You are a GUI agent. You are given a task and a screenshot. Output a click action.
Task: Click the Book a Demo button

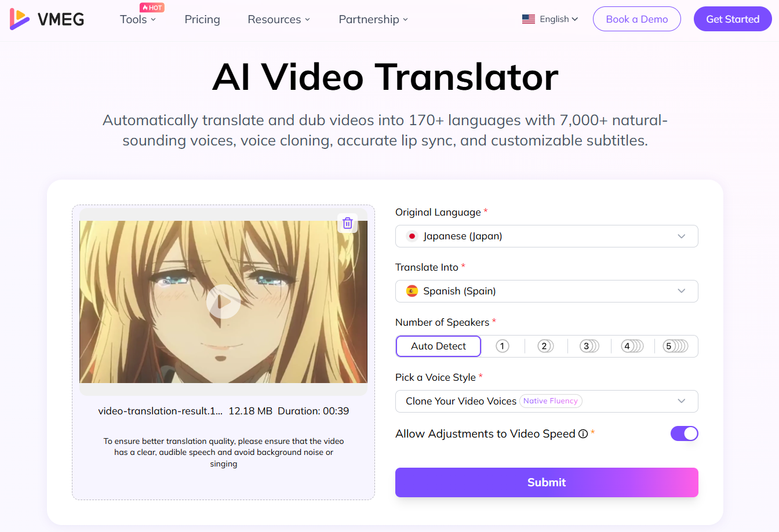(x=636, y=19)
